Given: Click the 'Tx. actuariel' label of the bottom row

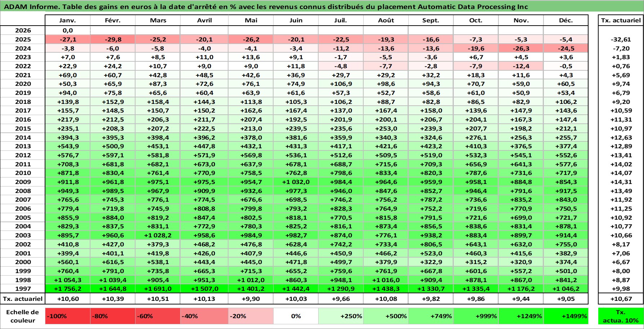Looking at the screenshot, I should (23, 299).
